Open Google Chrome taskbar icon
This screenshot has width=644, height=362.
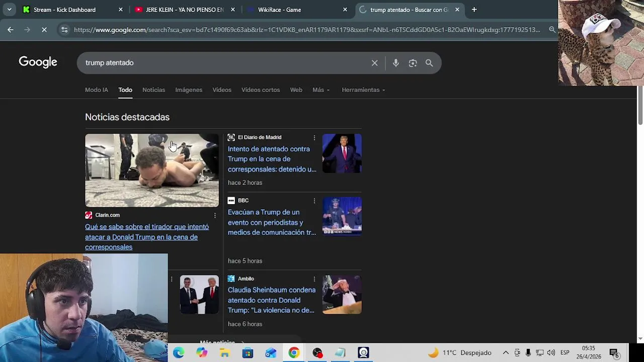pos(294,353)
